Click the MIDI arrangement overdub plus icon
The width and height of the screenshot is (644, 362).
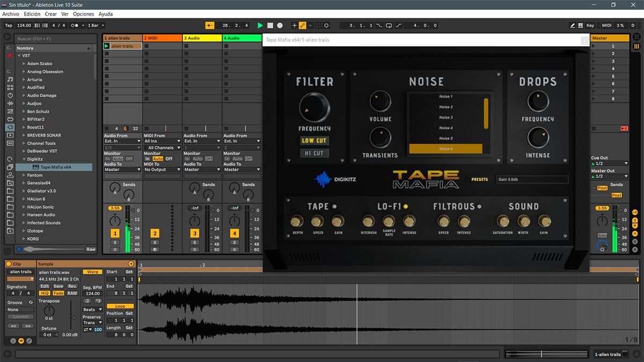click(294, 25)
